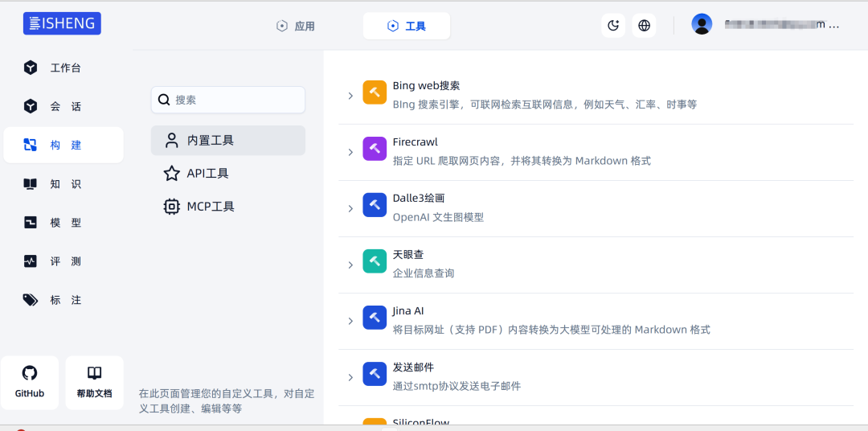Click the 评测 pulse chart icon
Screen dimensions: 868x431
coord(31,261)
